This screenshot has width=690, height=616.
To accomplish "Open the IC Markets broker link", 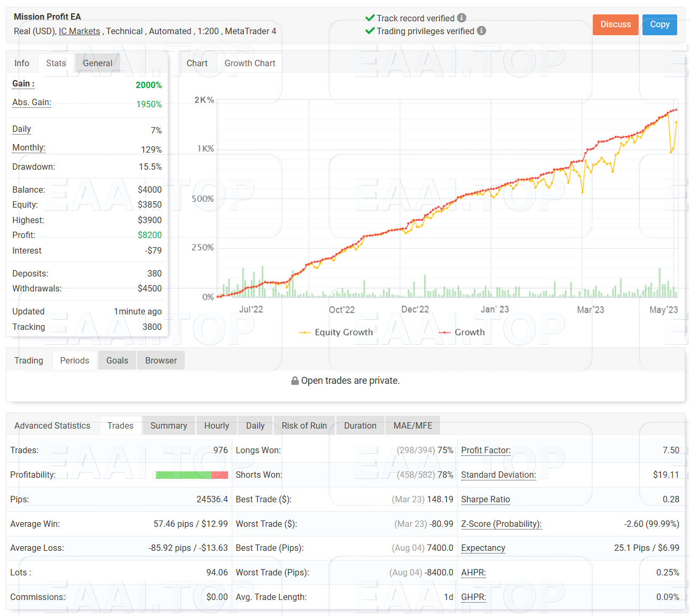I will coord(80,31).
